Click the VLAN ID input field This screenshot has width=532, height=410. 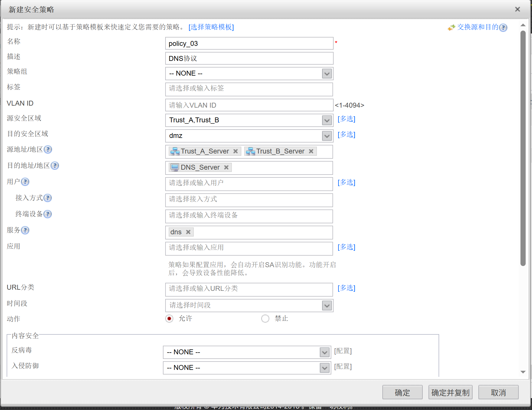[249, 105]
